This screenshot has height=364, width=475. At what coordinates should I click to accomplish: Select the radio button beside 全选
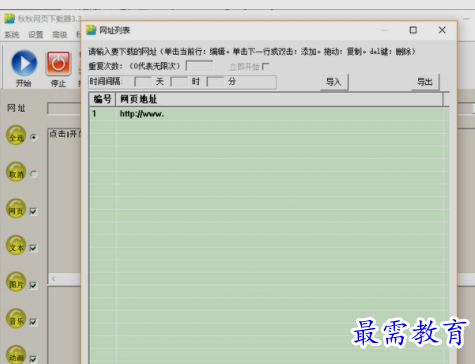click(x=34, y=137)
